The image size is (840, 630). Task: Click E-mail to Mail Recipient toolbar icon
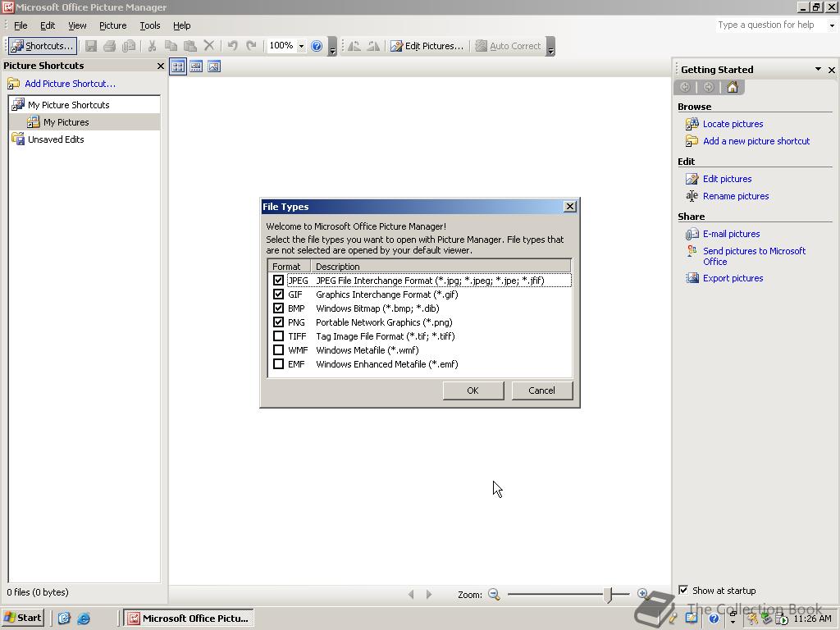(x=129, y=46)
